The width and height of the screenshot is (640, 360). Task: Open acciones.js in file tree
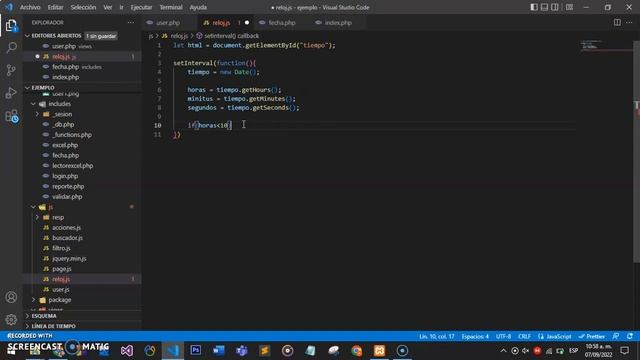coord(66,227)
